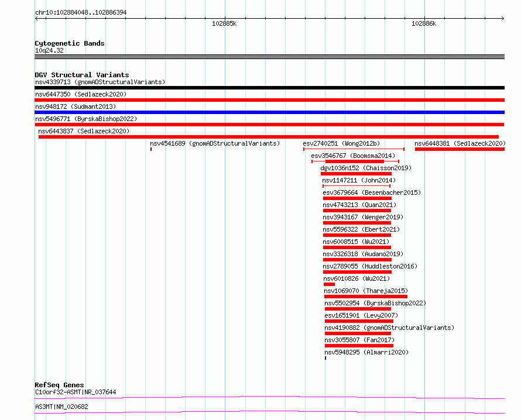Viewport: 521px width, 420px height.
Task: Select the blue nsv948172 variant bar
Action: [x=269, y=112]
